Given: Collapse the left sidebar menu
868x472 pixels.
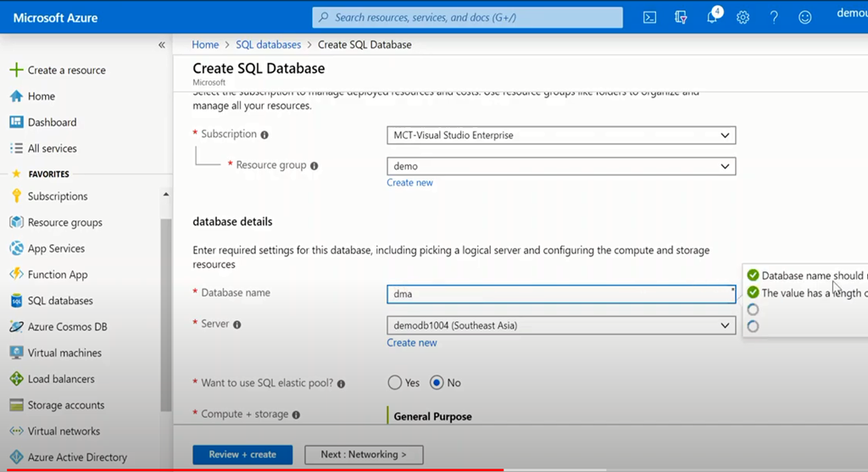Looking at the screenshot, I should click(x=162, y=45).
